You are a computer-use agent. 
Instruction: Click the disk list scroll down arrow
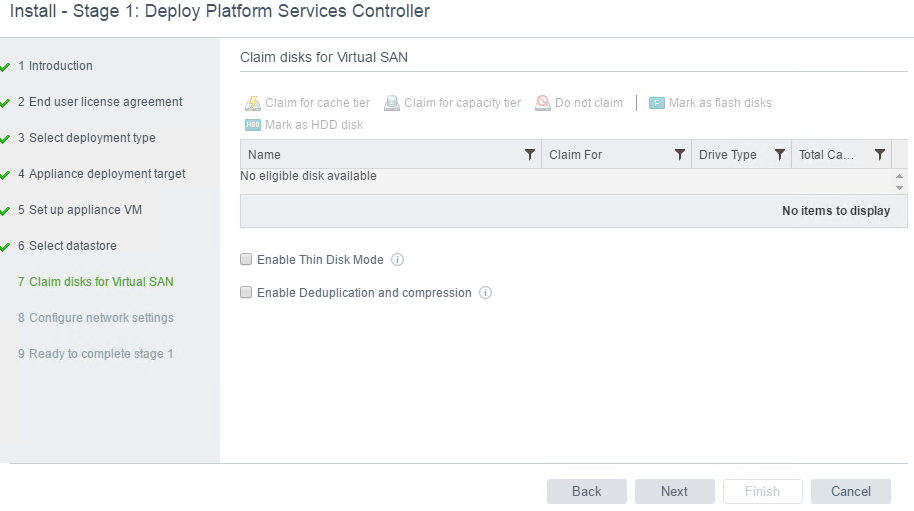click(x=899, y=188)
